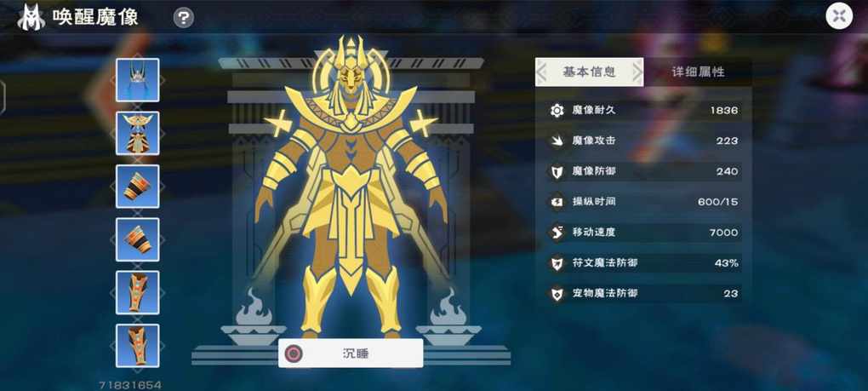Click the 移动速度 7000 row
Viewport: 868px width, 391px height.
tap(644, 232)
